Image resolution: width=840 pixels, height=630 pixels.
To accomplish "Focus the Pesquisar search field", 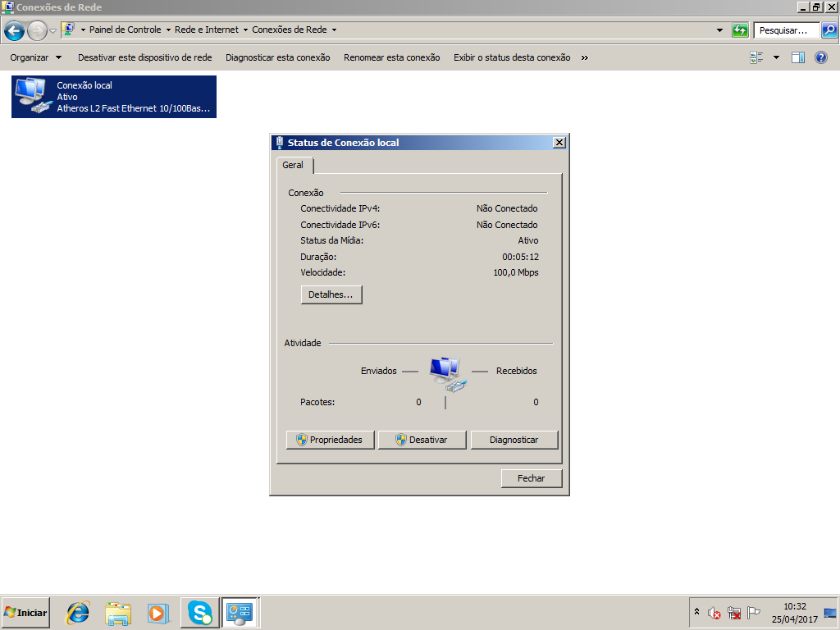I will (x=787, y=30).
